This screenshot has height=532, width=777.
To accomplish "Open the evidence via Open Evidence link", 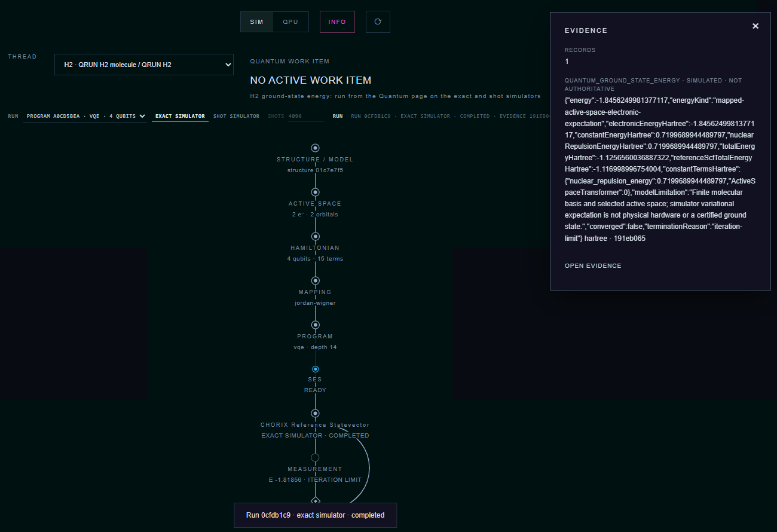I will pyautogui.click(x=593, y=265).
